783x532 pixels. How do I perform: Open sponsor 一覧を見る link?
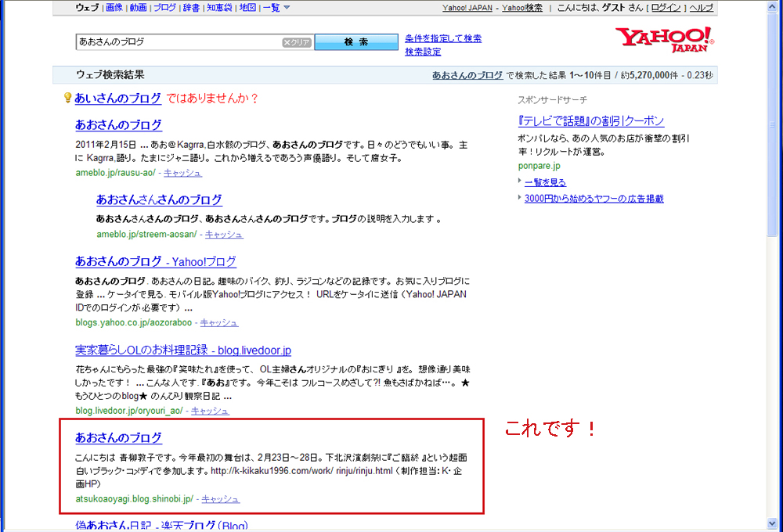(545, 182)
